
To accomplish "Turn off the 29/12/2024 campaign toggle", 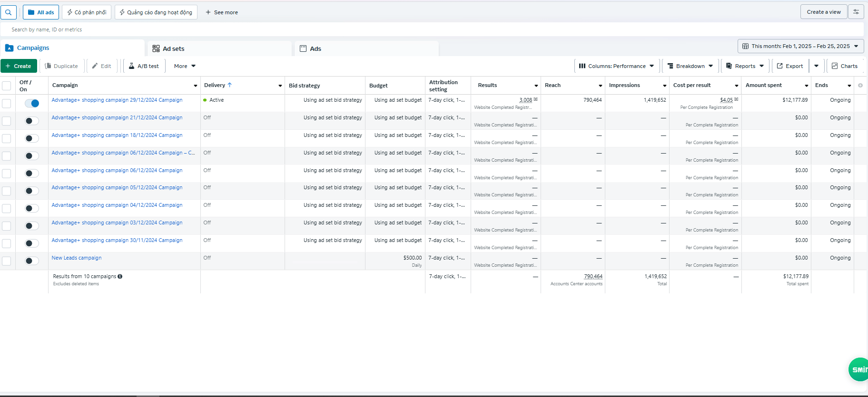I will pos(32,103).
